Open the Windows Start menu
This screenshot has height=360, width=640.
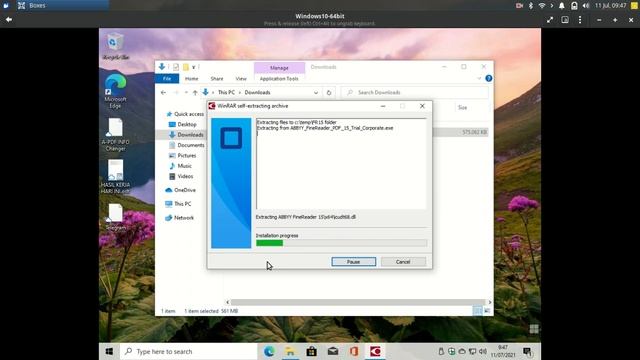(109, 351)
